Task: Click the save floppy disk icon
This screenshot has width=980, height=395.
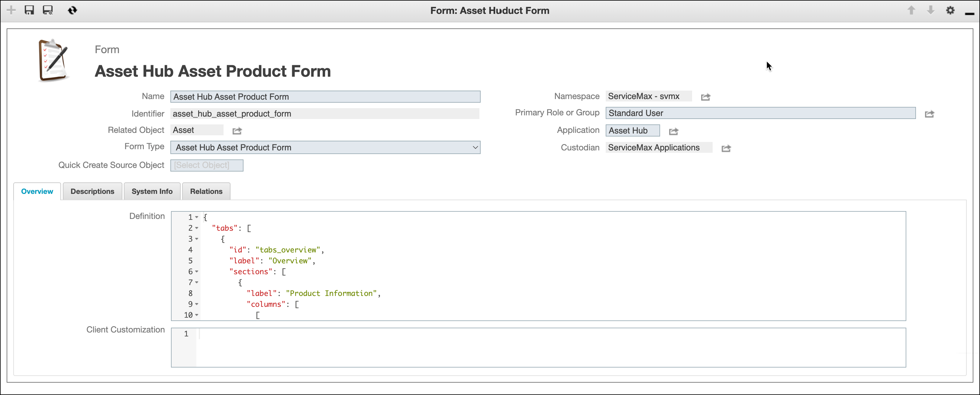Action: pos(29,10)
